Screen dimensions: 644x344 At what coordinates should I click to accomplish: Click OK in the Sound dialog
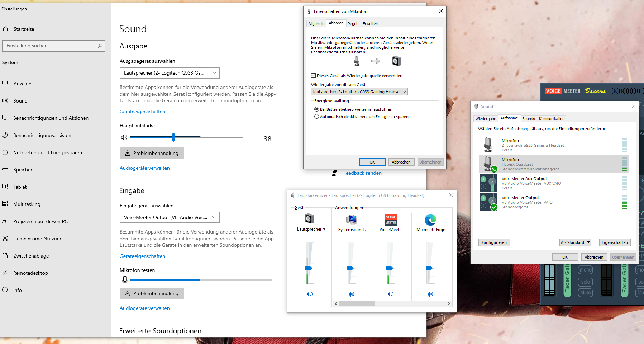coord(565,257)
